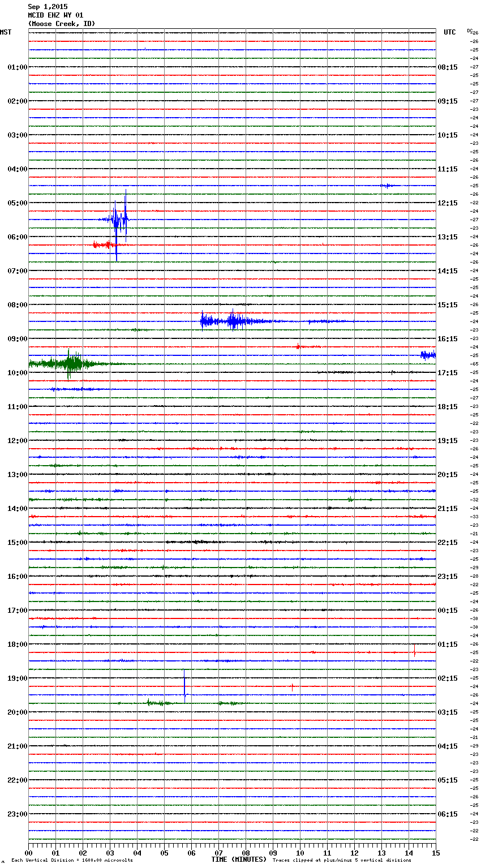
Task: Select the 12:15 UTC time label
Action: (x=448, y=203)
